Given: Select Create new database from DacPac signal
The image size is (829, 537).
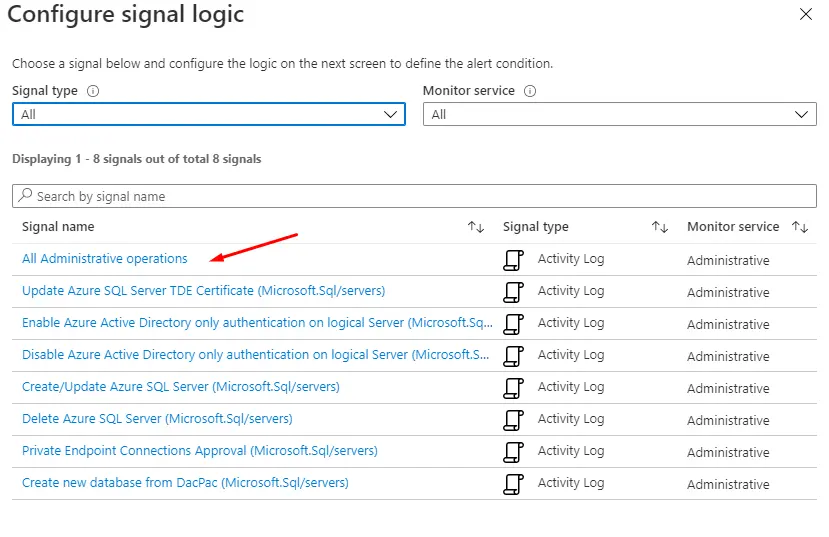Looking at the screenshot, I should (185, 483).
